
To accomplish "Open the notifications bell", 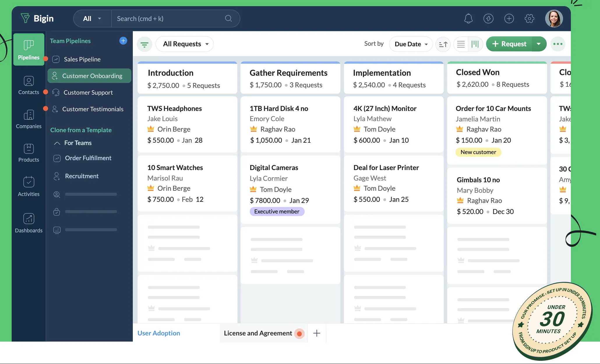I will [x=468, y=19].
